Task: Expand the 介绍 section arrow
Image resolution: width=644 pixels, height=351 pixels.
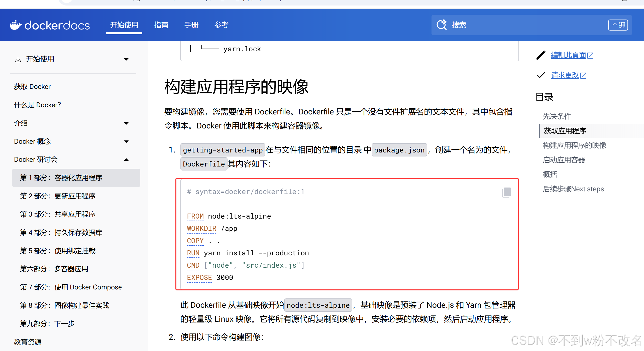Action: [126, 123]
